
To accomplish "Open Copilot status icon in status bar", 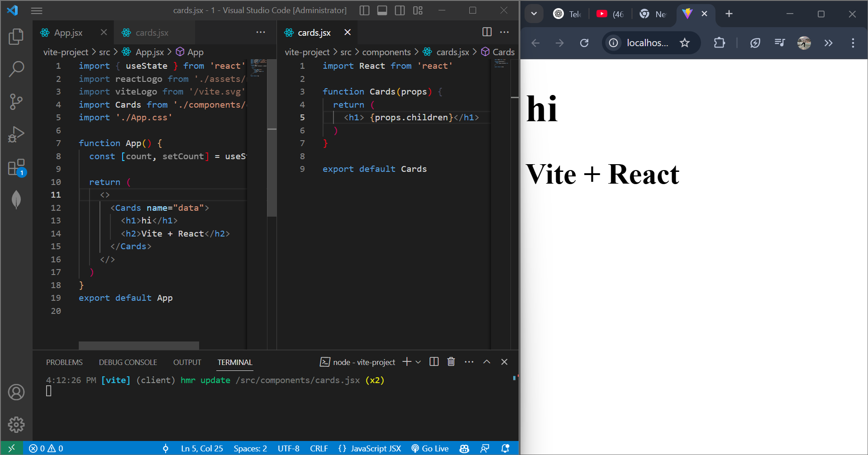I will [x=464, y=448].
